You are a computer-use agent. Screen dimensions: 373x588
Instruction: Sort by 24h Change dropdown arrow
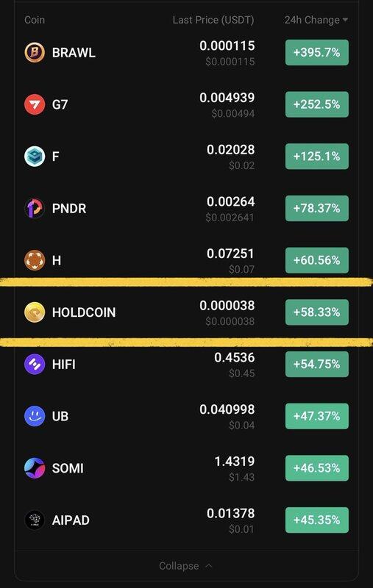point(345,20)
